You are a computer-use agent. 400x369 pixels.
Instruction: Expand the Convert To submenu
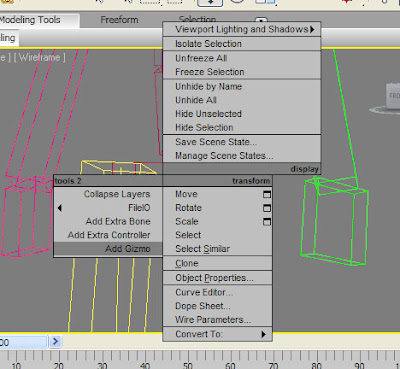(x=217, y=334)
